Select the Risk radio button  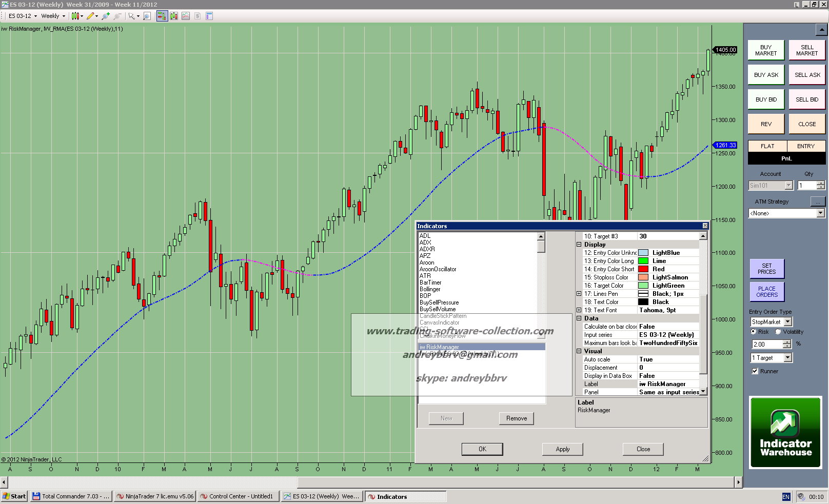754,332
